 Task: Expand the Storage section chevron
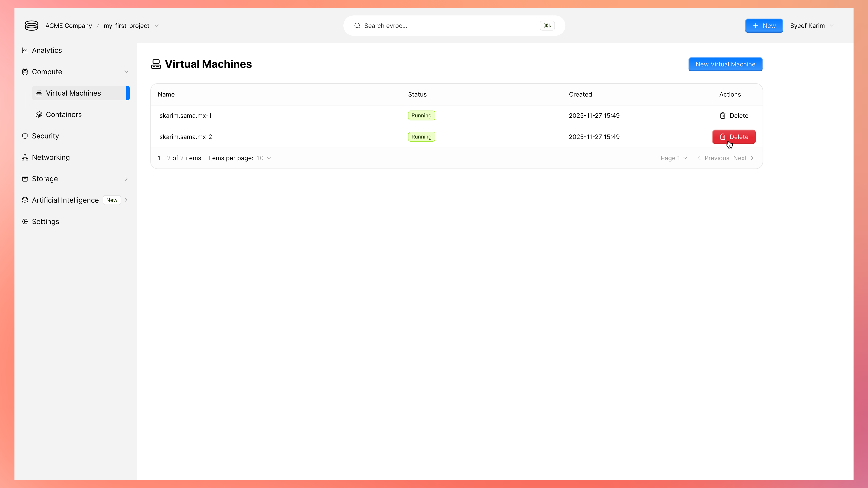tap(126, 179)
